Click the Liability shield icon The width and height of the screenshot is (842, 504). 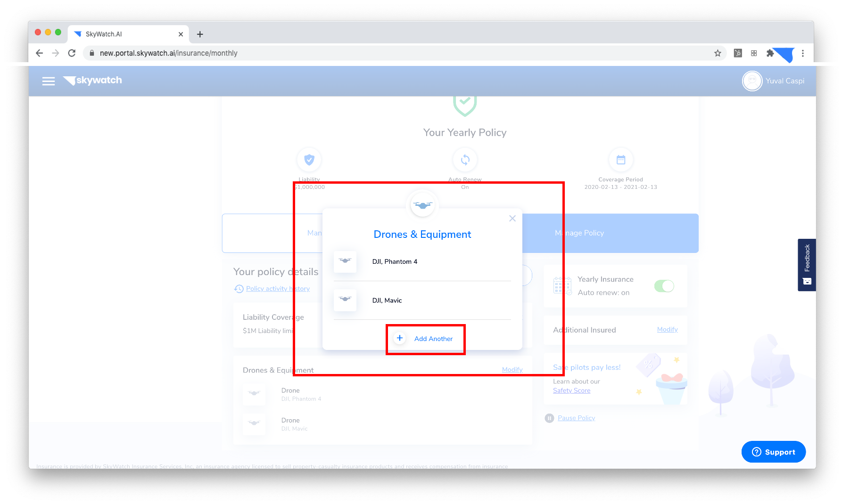[309, 160]
